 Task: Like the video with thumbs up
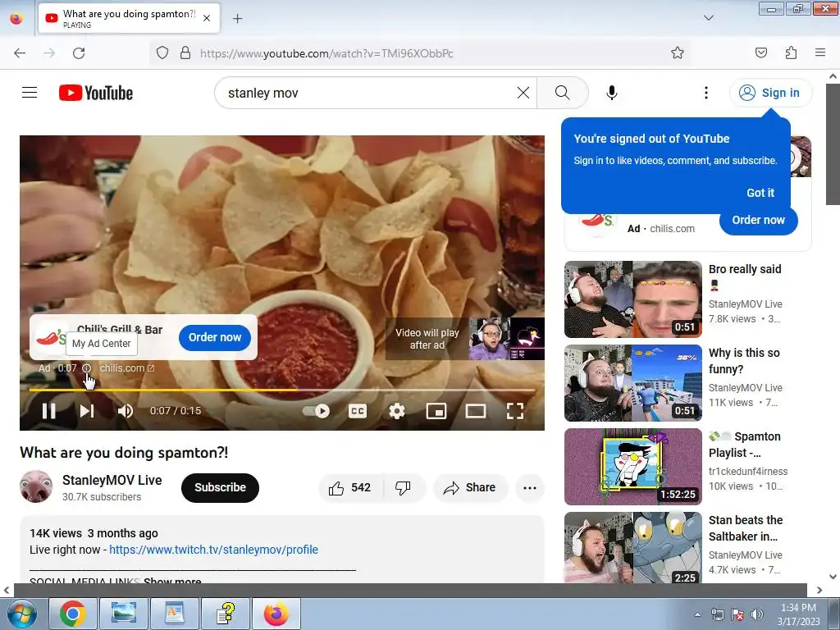pos(350,488)
